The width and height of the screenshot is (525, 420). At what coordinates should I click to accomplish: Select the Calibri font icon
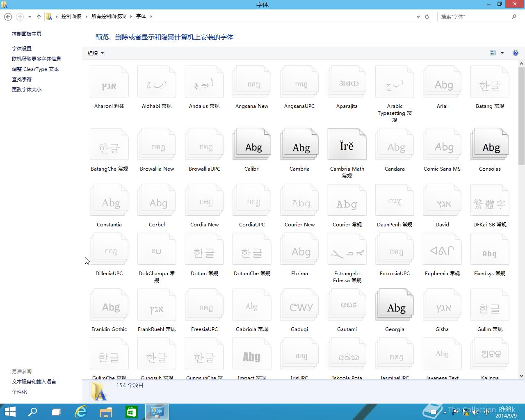(252, 144)
